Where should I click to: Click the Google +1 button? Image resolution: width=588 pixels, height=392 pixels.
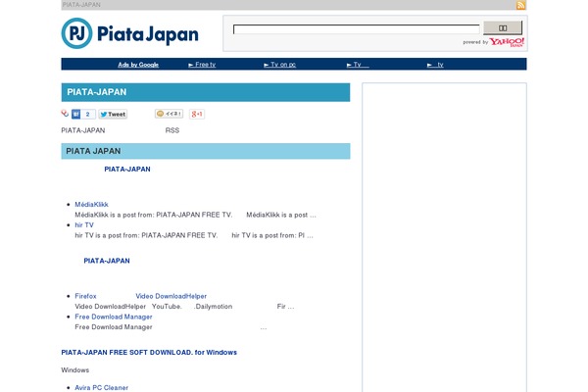coord(197,114)
